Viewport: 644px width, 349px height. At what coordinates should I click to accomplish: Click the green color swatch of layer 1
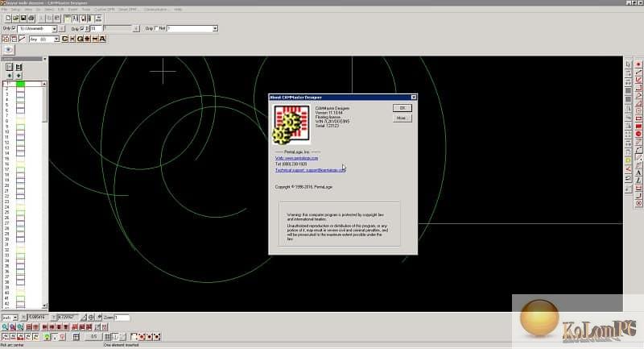20,84
